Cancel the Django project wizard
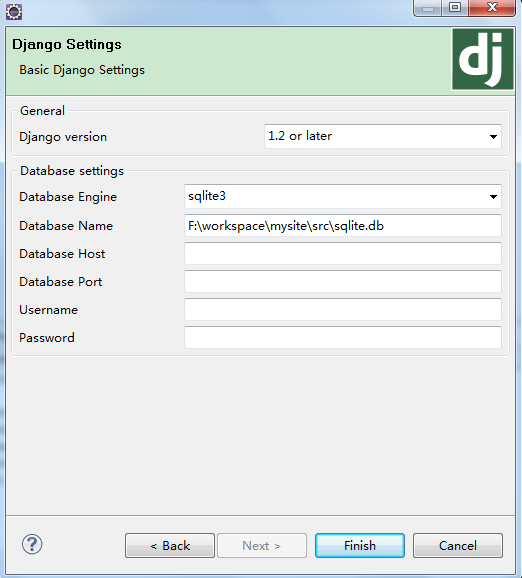The width and height of the screenshot is (522, 578). [x=458, y=545]
